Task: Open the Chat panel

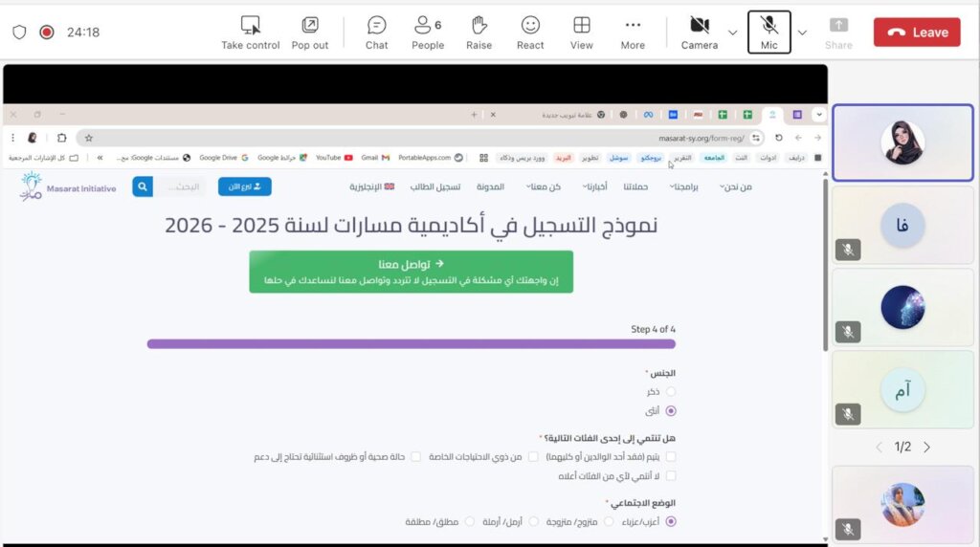Action: pyautogui.click(x=376, y=26)
